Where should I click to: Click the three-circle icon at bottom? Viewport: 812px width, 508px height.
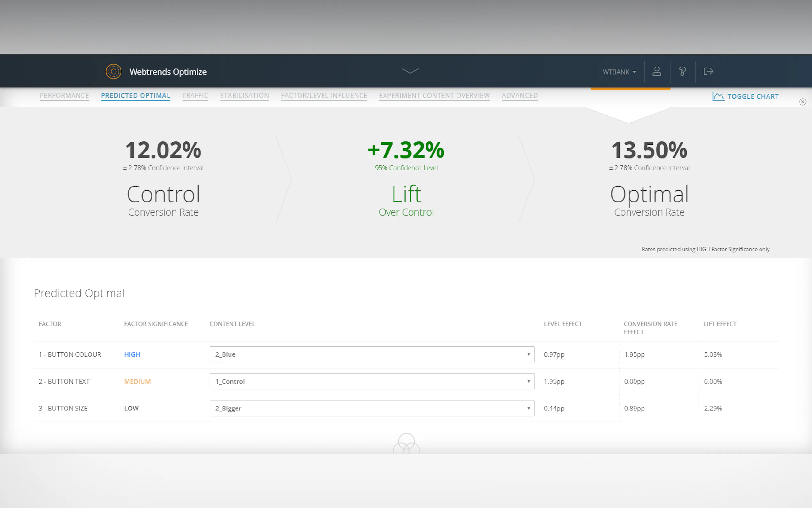tap(406, 444)
